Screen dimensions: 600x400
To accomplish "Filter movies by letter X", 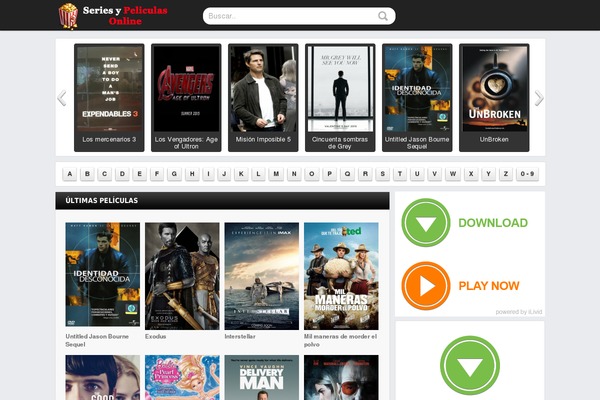I will [471, 174].
